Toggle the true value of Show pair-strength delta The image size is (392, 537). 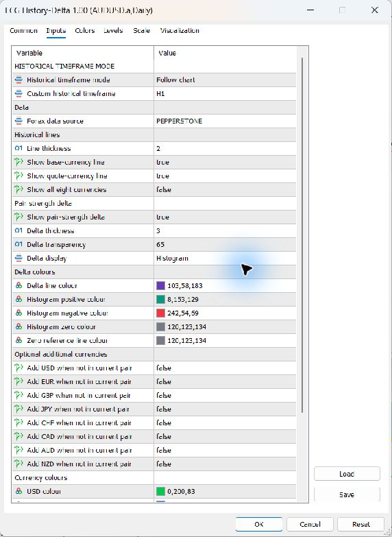(x=225, y=217)
